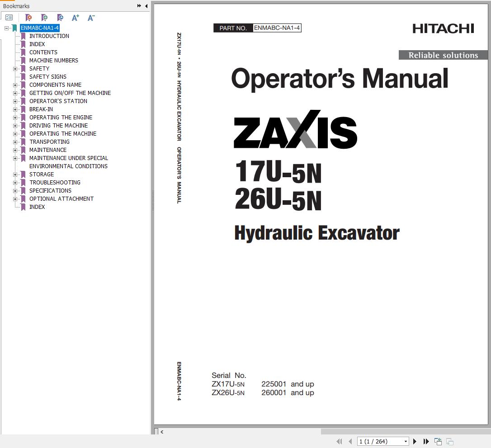Open the OPTIONAL ATTACHMENT bookmark
491x448 pixels.
click(61, 199)
